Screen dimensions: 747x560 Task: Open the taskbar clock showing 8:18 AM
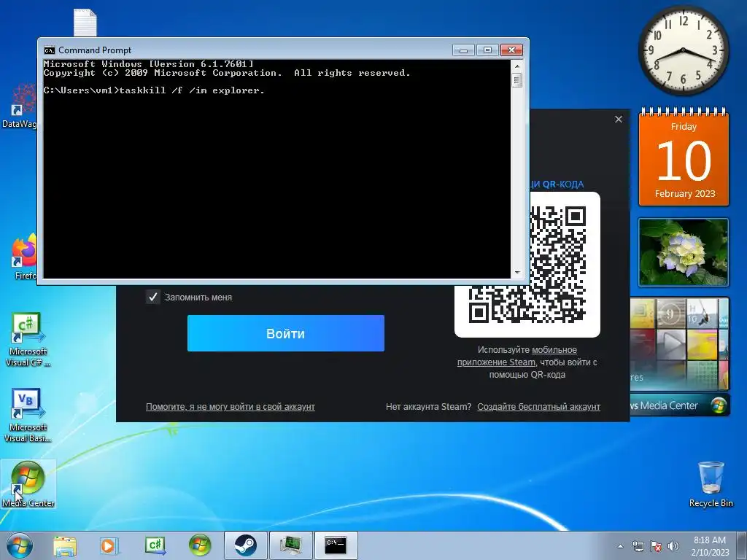click(x=709, y=546)
